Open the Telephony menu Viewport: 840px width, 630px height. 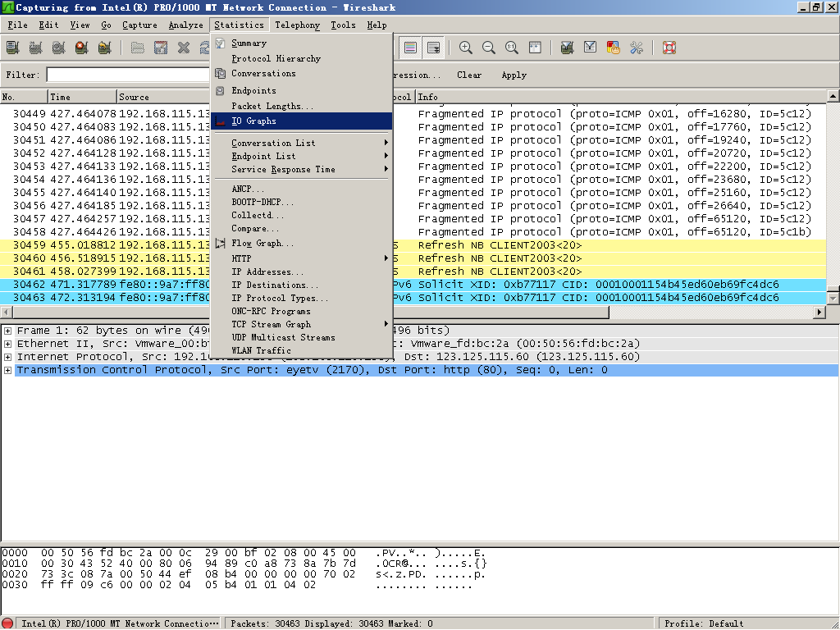coord(297,25)
